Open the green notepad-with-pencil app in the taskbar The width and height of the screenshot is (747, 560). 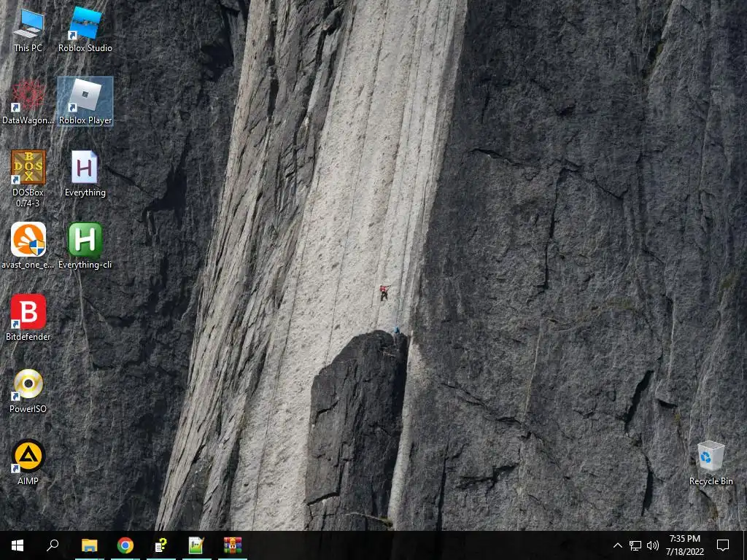pos(197,545)
